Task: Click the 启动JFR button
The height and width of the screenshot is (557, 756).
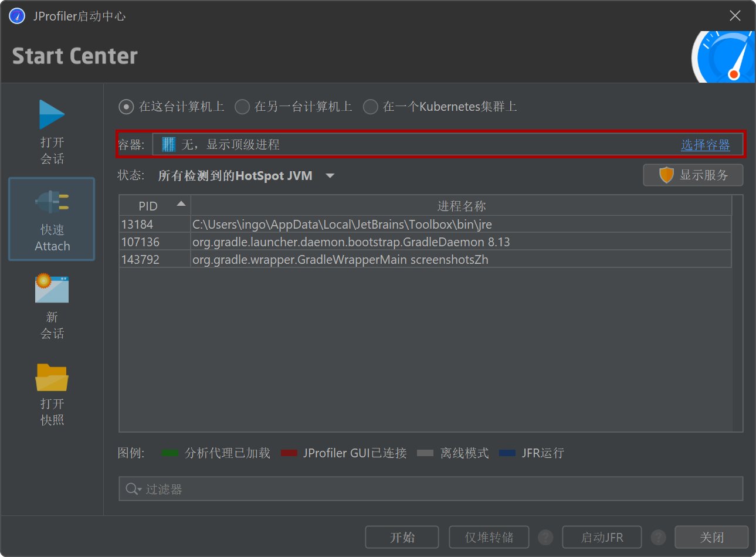Action: [x=602, y=537]
